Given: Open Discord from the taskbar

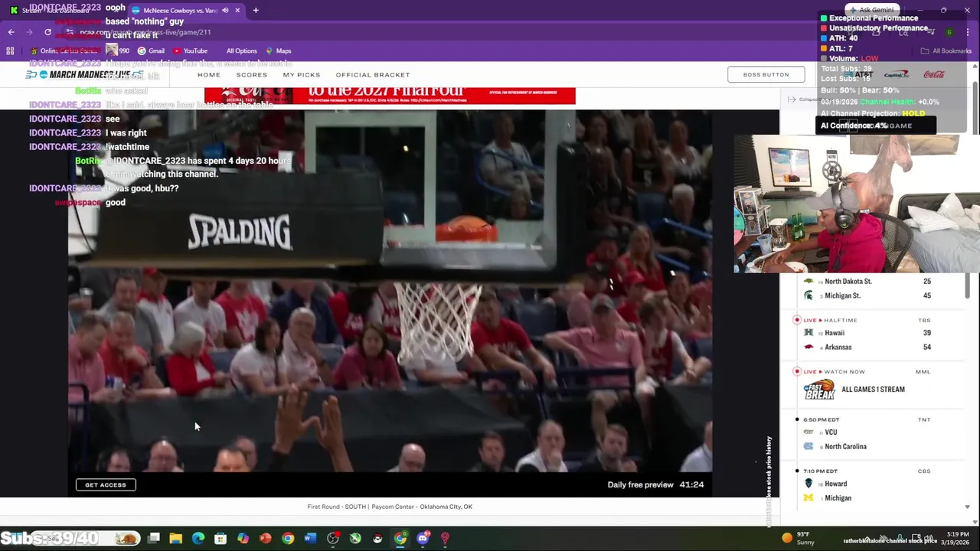Looking at the screenshot, I should [x=423, y=539].
